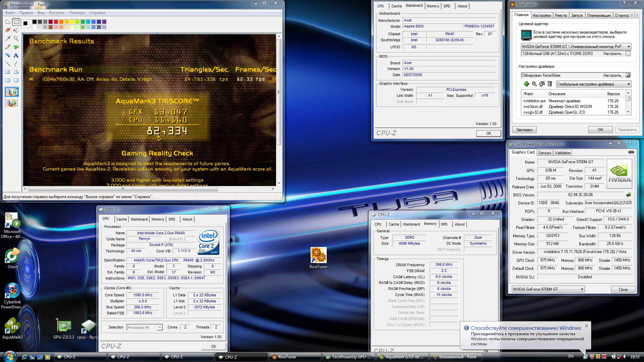The width and height of the screenshot is (644, 362).
Task: Click the BIOS save icon in GPU-Z
Action: coord(629,195)
